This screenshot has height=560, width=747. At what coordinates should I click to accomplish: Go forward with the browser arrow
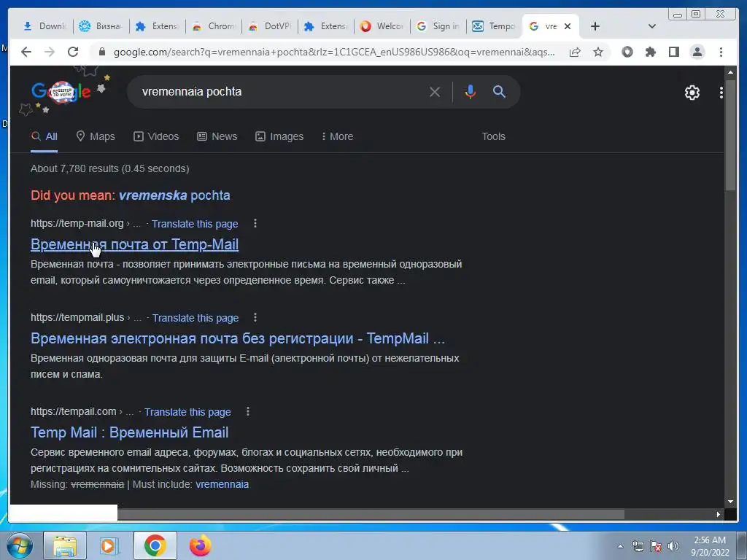pyautogui.click(x=50, y=52)
